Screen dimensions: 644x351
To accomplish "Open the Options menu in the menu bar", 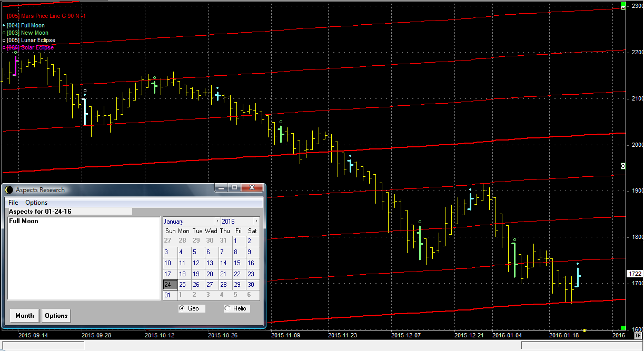I will [36, 203].
